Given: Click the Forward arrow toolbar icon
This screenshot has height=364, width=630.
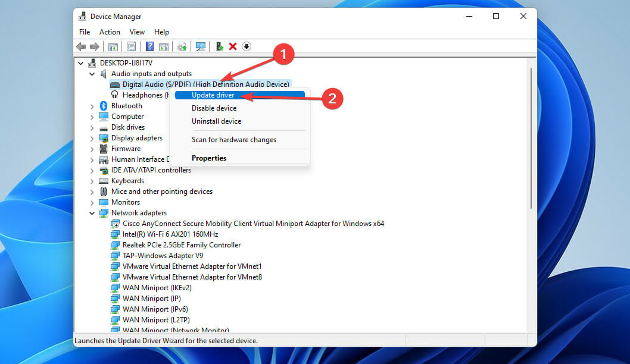Looking at the screenshot, I should [95, 46].
